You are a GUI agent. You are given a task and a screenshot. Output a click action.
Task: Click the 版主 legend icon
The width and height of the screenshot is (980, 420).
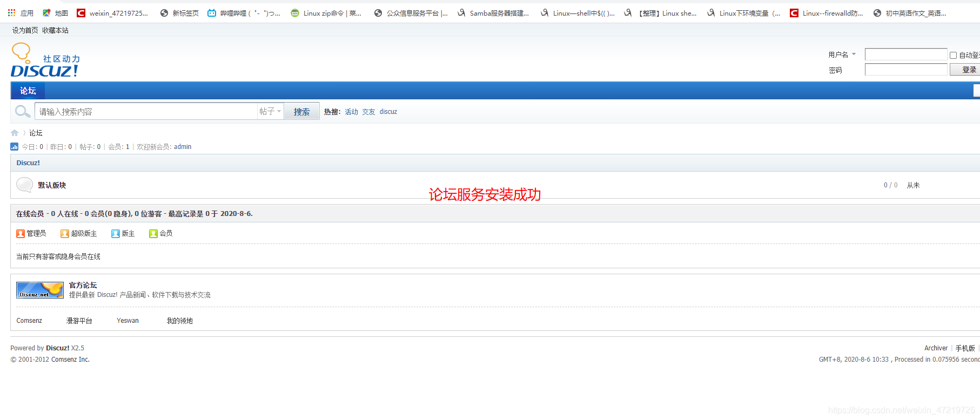point(116,234)
